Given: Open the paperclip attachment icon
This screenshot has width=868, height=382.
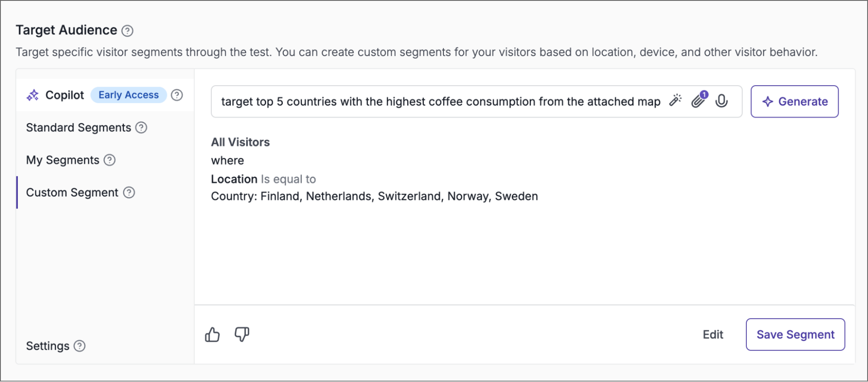Looking at the screenshot, I should tap(699, 100).
